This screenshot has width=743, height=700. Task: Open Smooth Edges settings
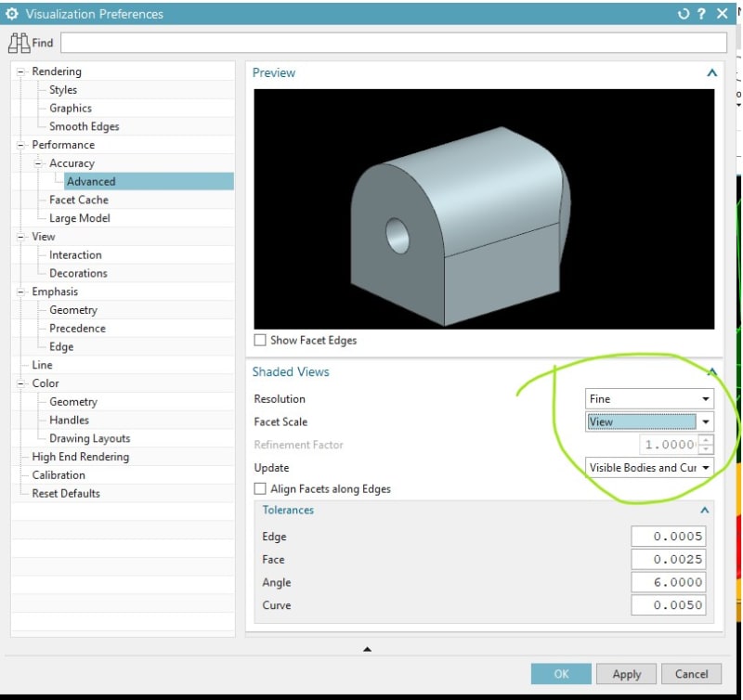pos(85,127)
